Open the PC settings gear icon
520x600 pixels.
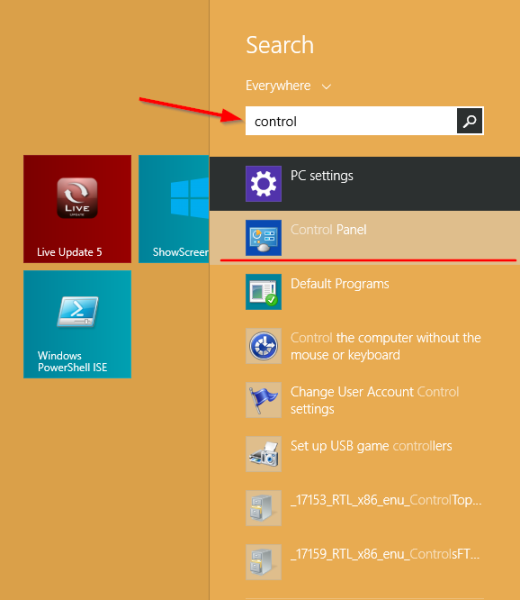point(264,184)
